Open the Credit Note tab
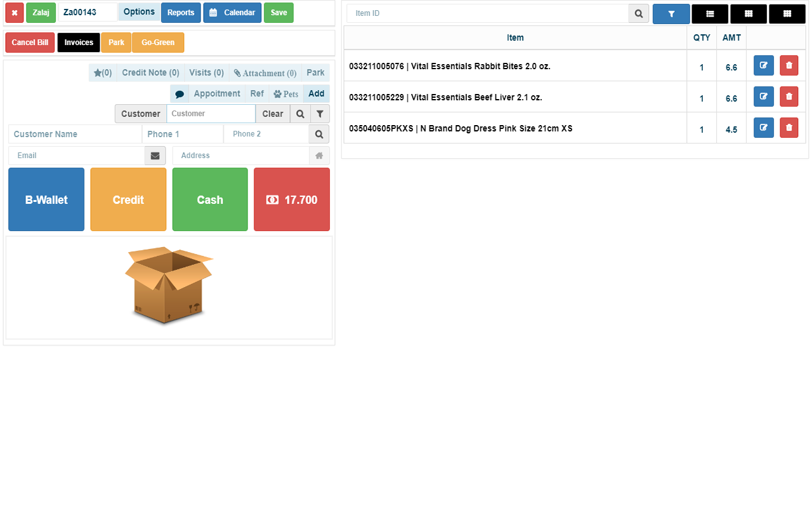 (x=150, y=72)
